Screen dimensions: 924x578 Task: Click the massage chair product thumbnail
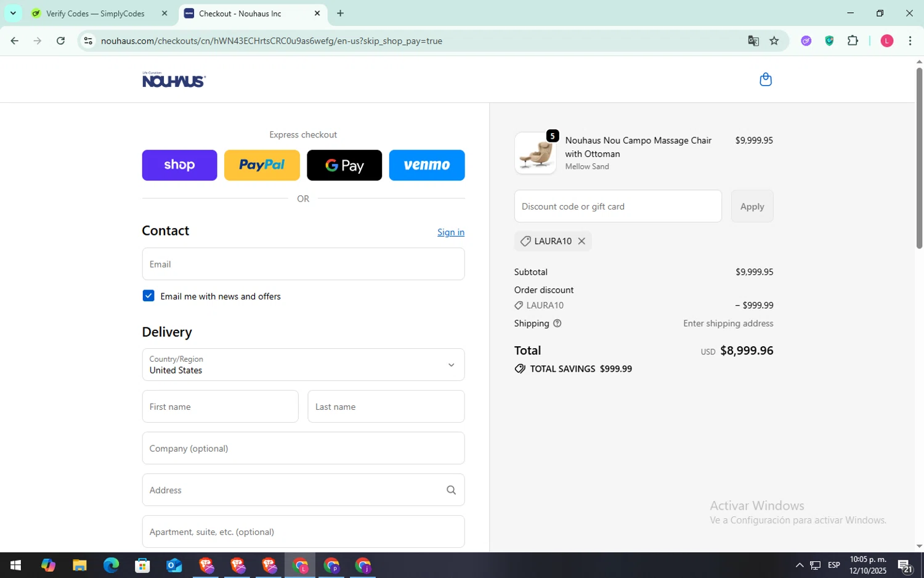(535, 153)
